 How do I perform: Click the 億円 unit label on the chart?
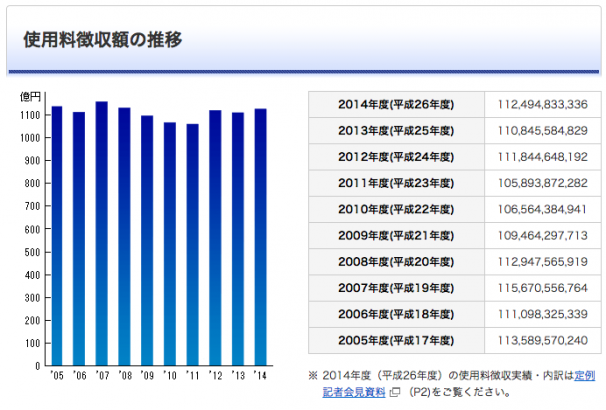pyautogui.click(x=31, y=97)
